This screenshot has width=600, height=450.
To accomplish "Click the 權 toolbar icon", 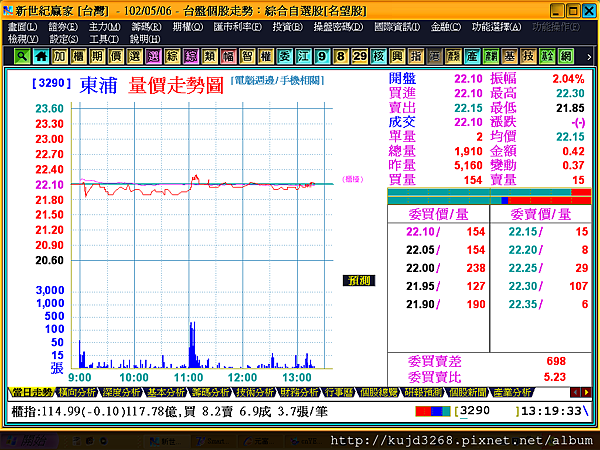I will tap(266, 57).
